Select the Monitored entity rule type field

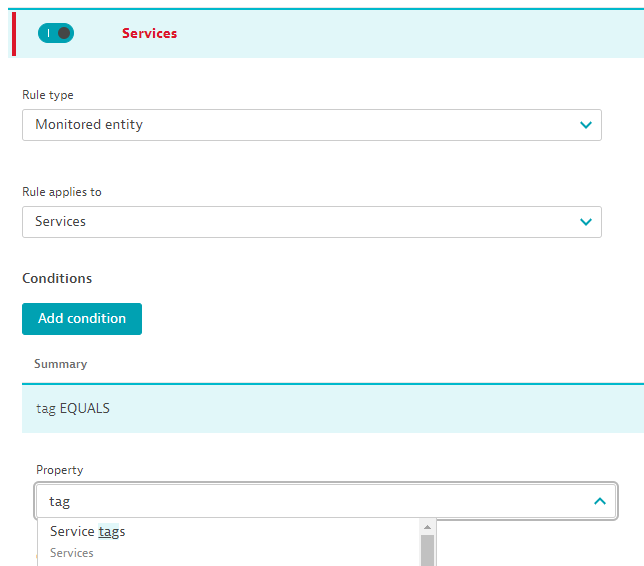[x=300, y=125]
